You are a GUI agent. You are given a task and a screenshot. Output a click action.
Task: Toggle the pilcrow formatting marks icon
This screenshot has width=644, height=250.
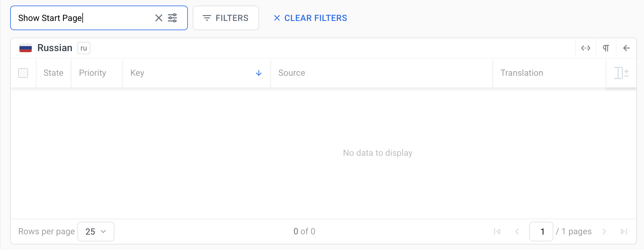click(x=606, y=48)
